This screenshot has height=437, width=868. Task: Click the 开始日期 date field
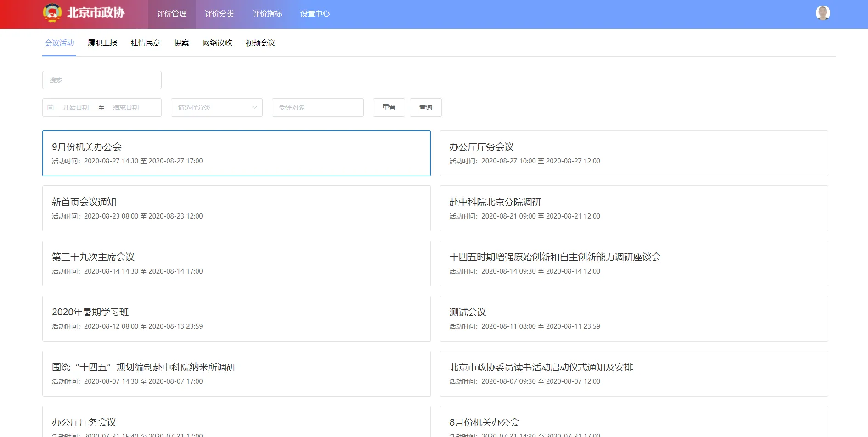76,107
